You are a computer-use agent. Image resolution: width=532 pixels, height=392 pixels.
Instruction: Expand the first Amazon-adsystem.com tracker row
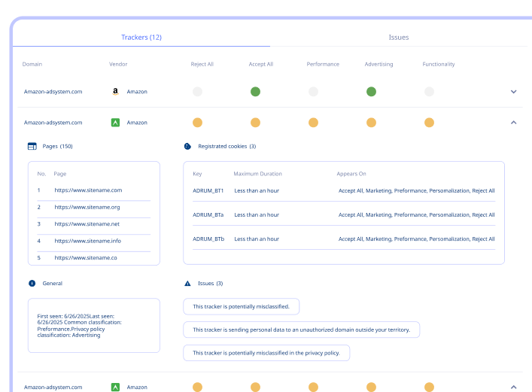(513, 92)
